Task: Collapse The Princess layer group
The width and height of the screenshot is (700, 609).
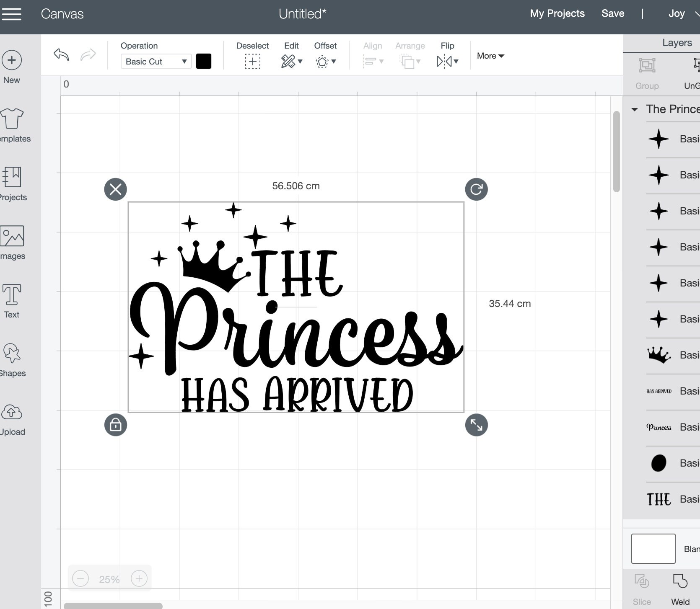Action: click(x=635, y=110)
